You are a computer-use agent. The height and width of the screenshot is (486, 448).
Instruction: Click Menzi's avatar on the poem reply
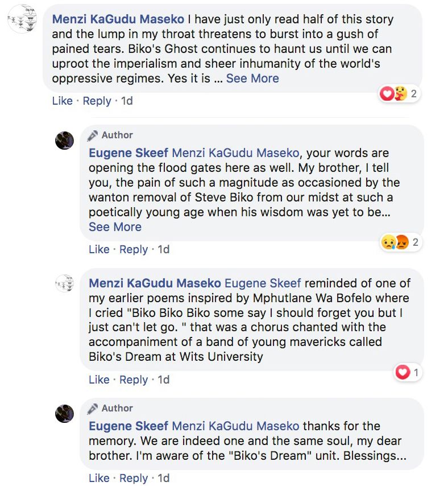click(65, 283)
